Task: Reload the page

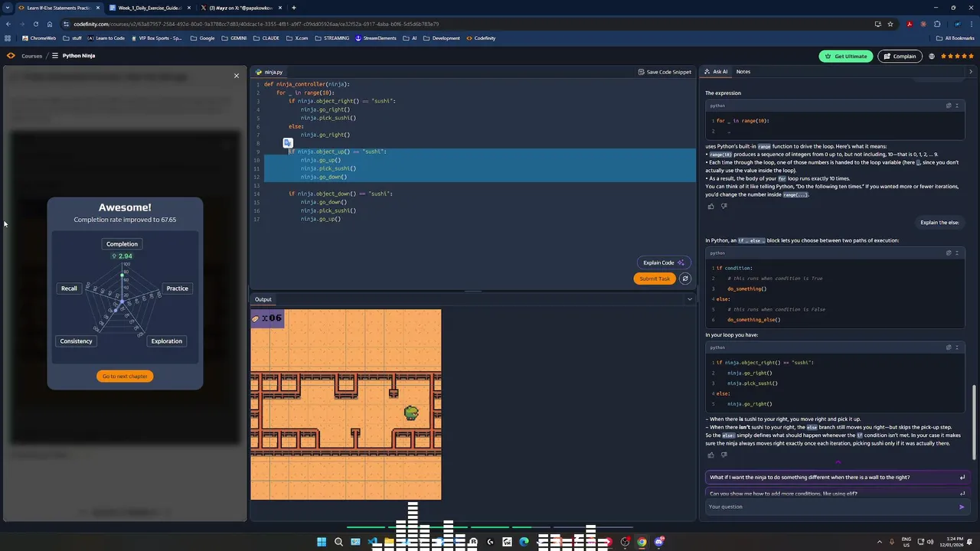Action: click(35, 24)
